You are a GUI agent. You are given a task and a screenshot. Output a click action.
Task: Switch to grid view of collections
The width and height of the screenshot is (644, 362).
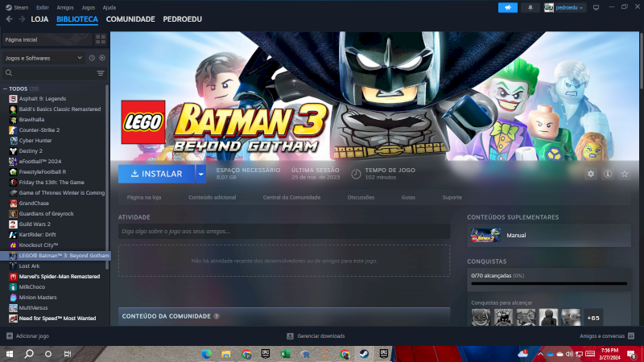(x=101, y=39)
